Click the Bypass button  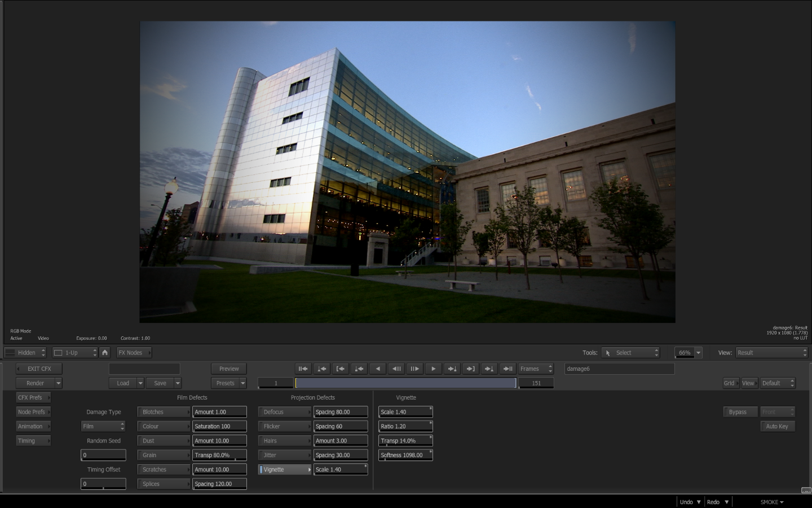click(x=738, y=412)
